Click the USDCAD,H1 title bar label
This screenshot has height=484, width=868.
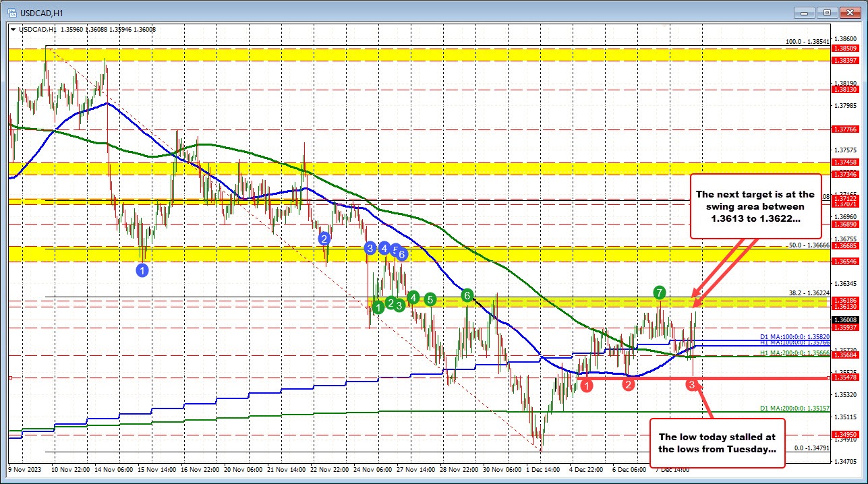coord(40,12)
